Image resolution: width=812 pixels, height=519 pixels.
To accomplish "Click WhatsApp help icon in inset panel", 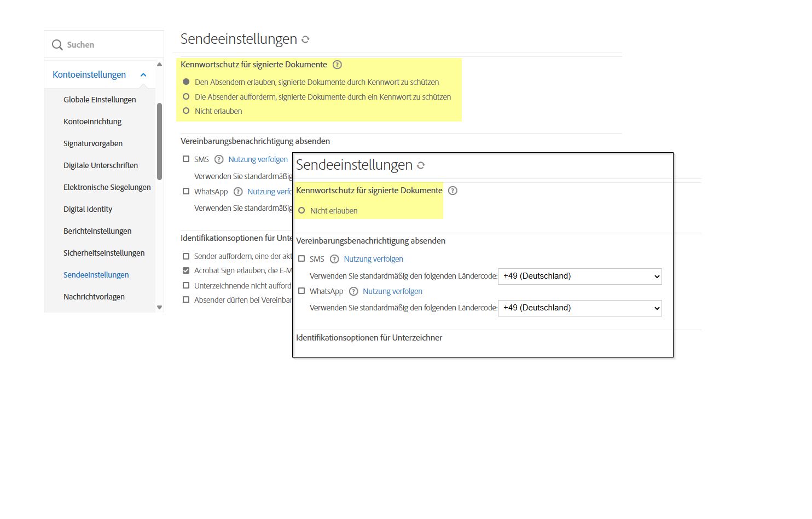I will [x=353, y=291].
